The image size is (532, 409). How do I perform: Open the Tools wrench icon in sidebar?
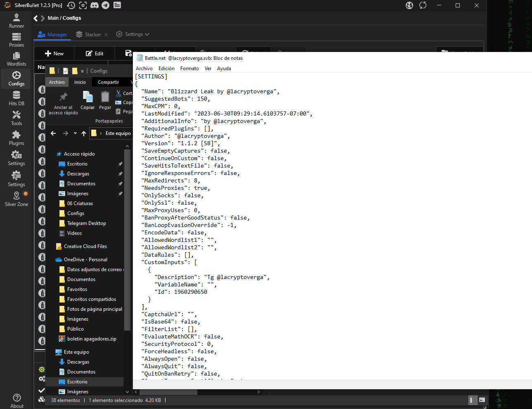click(x=17, y=118)
